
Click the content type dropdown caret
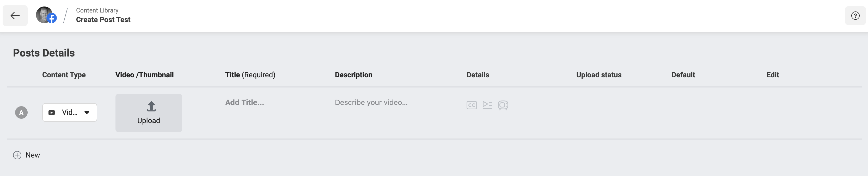(87, 113)
